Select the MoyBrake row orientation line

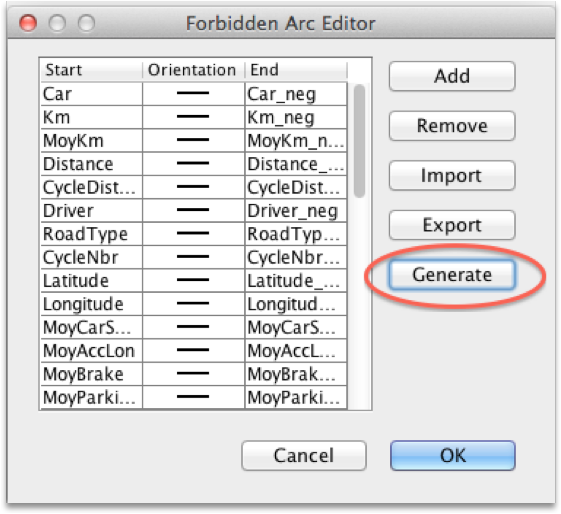[193, 374]
